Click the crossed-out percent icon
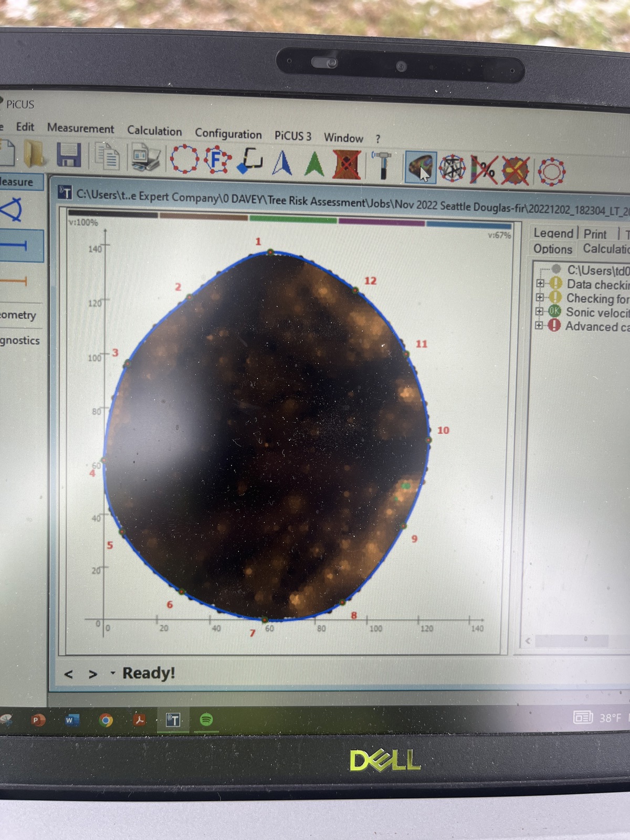Image resolution: width=630 pixels, height=840 pixels. click(x=484, y=170)
